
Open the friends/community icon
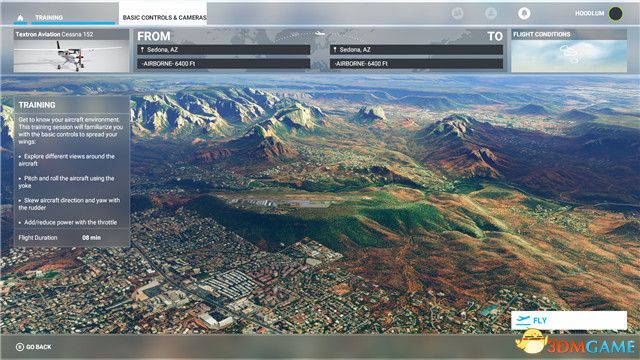(x=458, y=13)
